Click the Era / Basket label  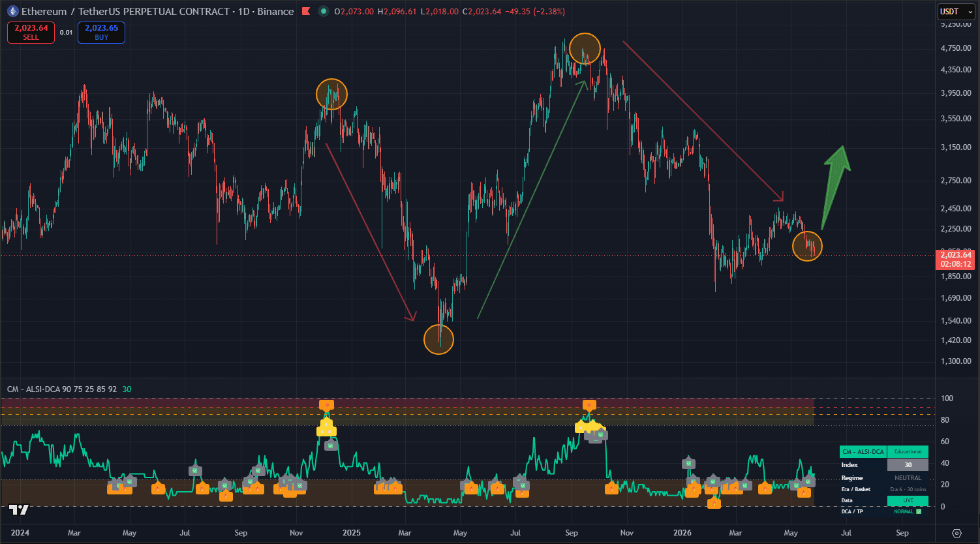[x=856, y=489]
